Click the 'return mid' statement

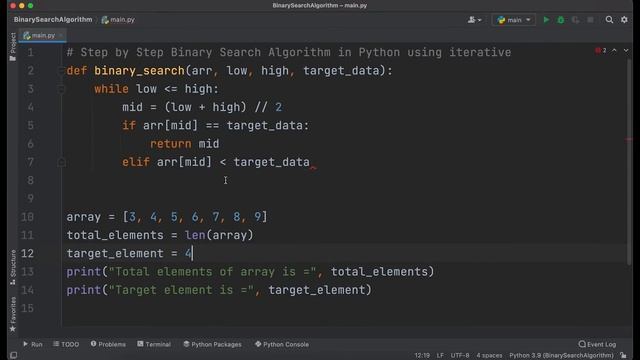click(184, 144)
